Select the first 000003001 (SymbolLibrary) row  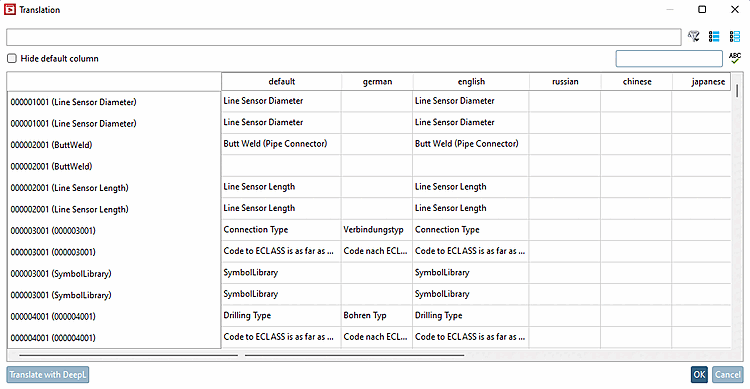[114, 273]
